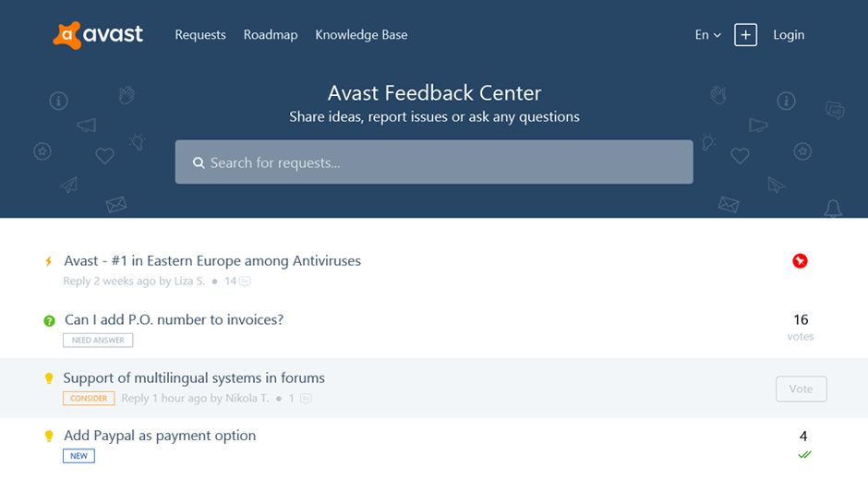Viewport: 868px width, 479px height.
Task: Click the lightbulb icon beside Add Paypal idea
Action: click(50, 437)
